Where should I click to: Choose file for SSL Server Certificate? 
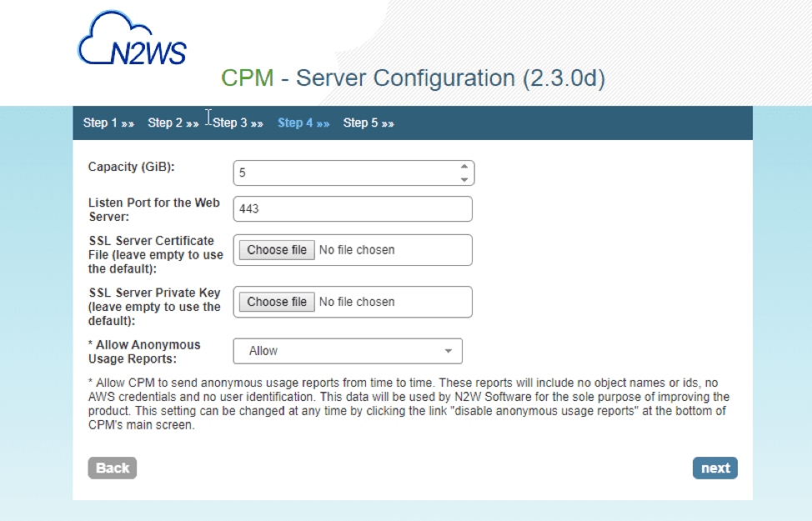coord(277,250)
